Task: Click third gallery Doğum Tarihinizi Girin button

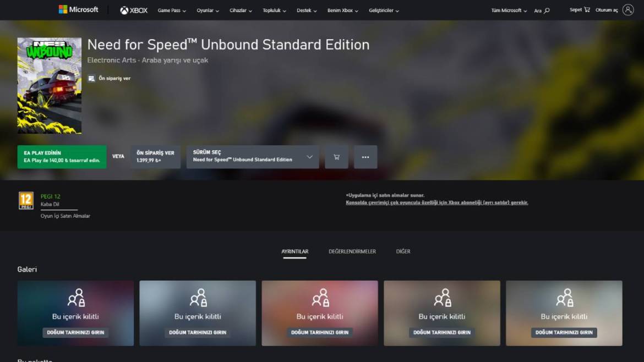Action: pyautogui.click(x=320, y=332)
